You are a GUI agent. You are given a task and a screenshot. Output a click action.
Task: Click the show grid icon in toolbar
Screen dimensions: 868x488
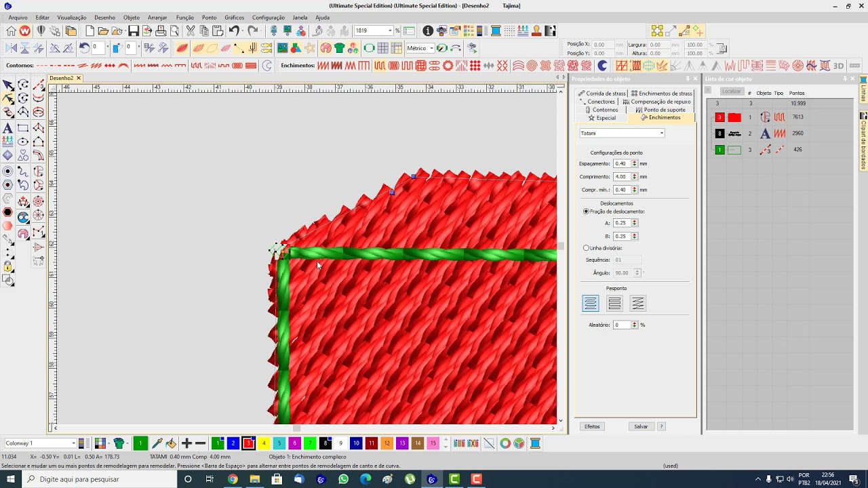[x=383, y=48]
